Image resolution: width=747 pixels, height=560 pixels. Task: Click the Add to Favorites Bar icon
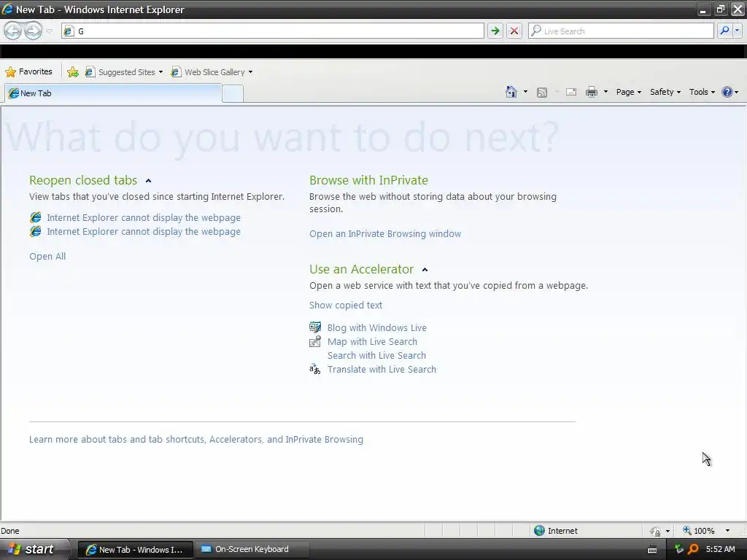(73, 72)
